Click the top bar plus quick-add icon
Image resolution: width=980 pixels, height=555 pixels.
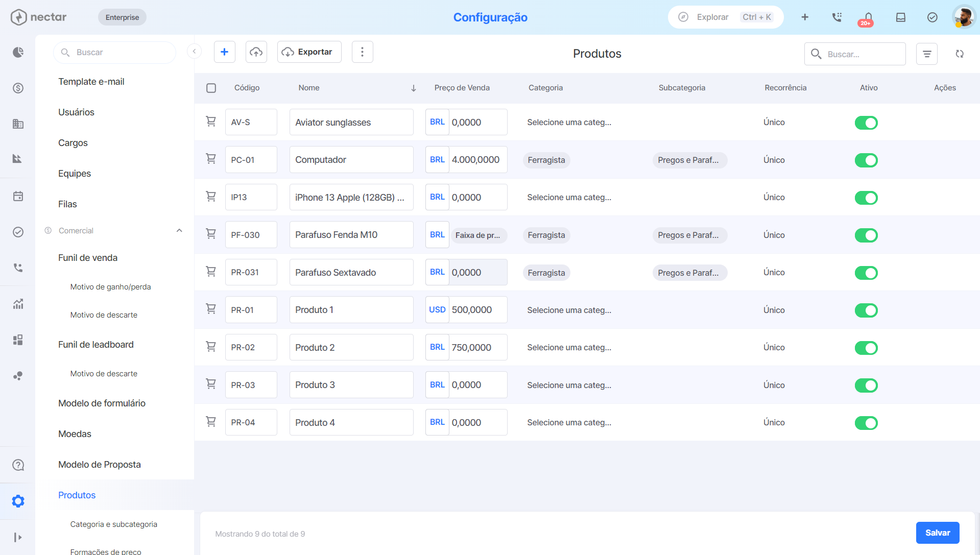805,17
